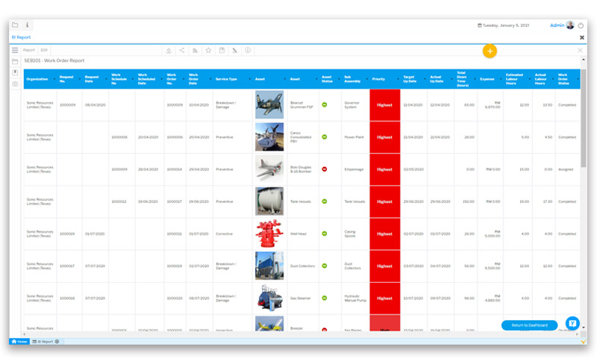Open the Report menu

pyautogui.click(x=28, y=50)
